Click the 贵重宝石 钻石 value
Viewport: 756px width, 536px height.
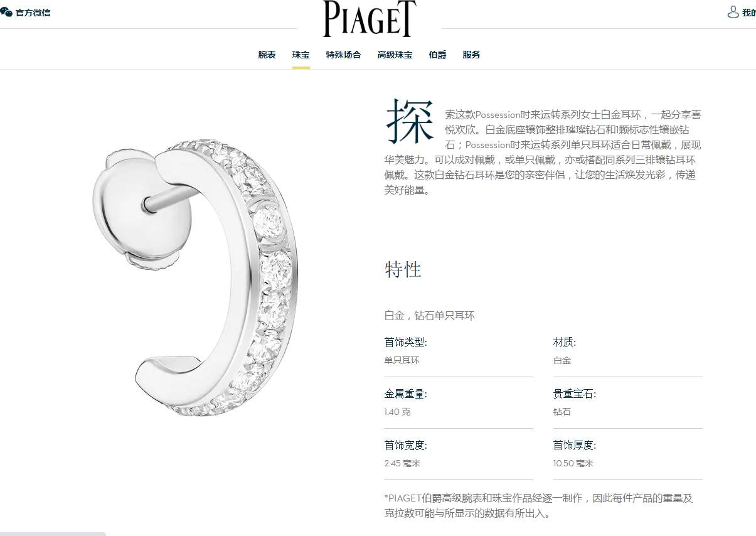point(562,412)
